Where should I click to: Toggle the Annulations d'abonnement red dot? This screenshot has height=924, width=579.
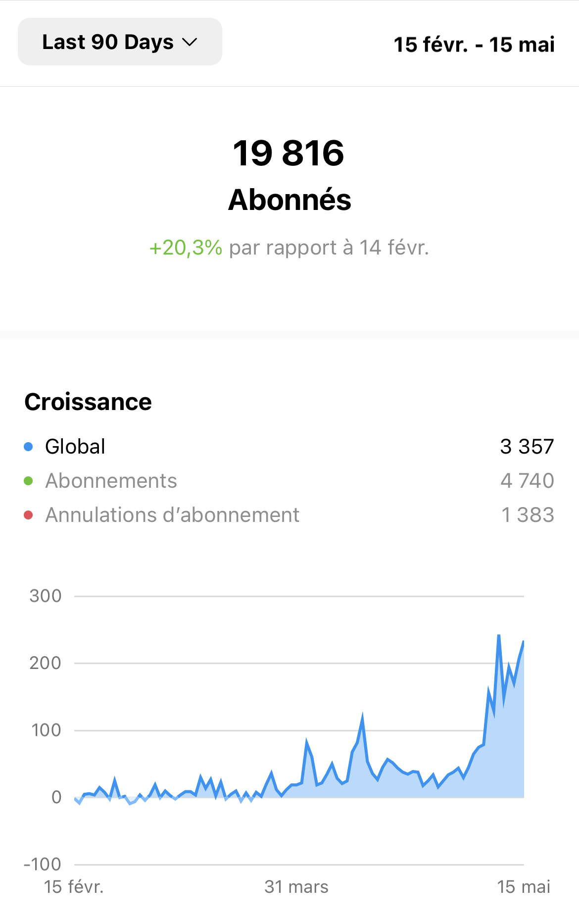click(28, 515)
